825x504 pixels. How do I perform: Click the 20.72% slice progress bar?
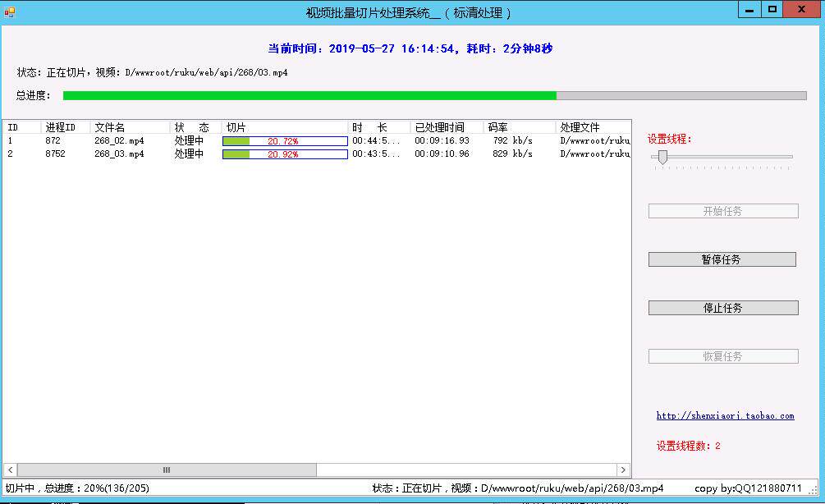(285, 141)
